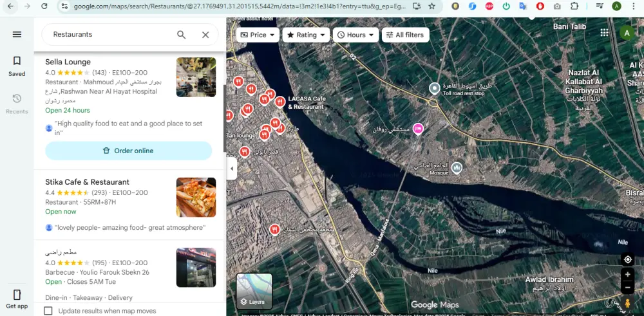Open the Chrome profile avatar
Viewport: 644px width, 316px height.
pyautogui.click(x=616, y=6)
